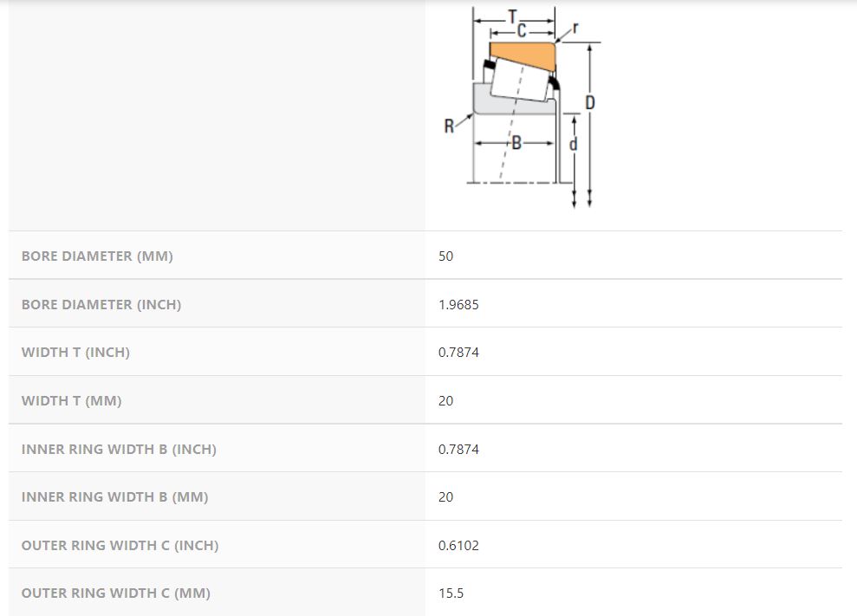Click the B dimension label in the diagram
Screen dimensions: 857x616
[516, 143]
